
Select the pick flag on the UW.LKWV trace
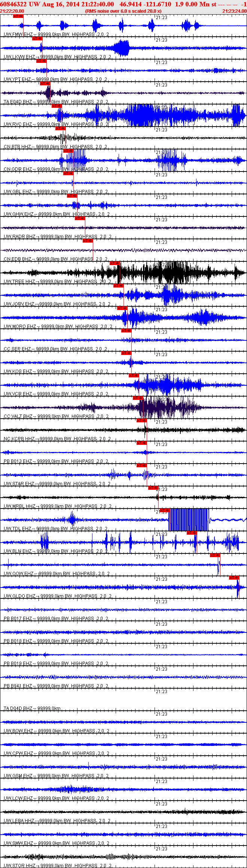[x=37, y=39]
